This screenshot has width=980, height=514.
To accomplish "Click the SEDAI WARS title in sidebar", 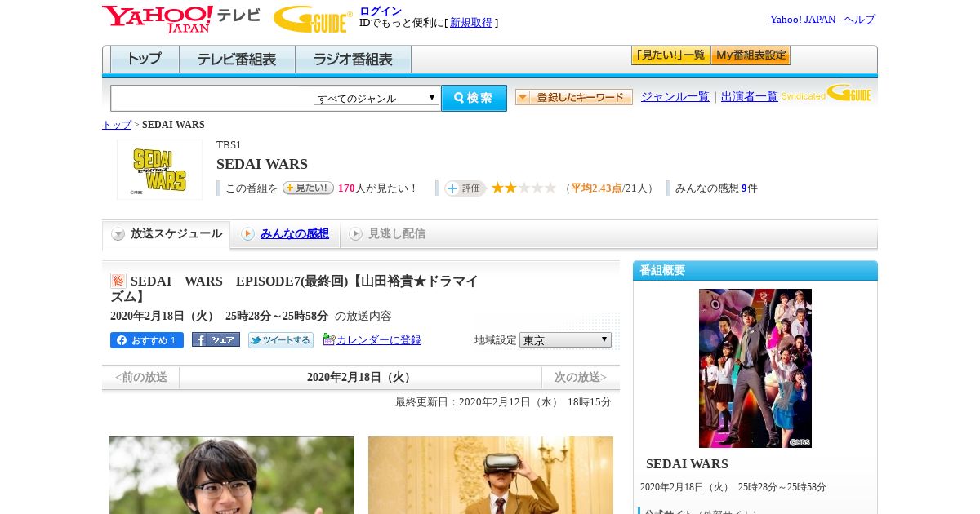I will pos(687,463).
